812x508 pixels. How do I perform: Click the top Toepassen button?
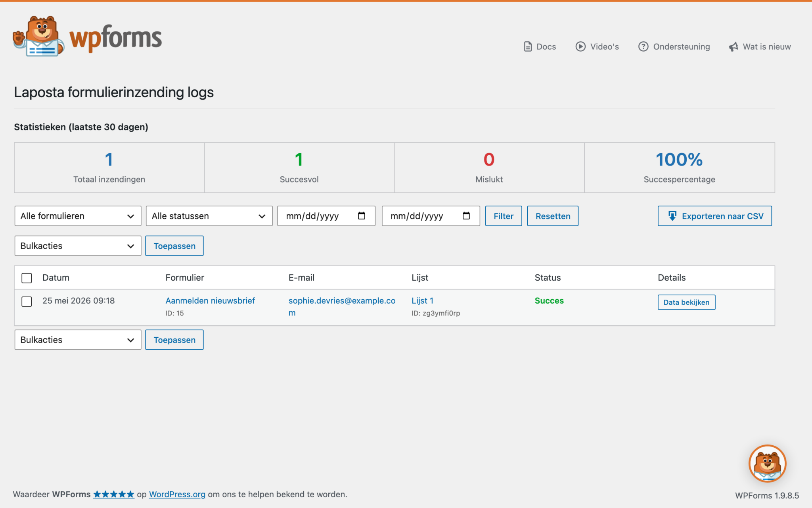(x=174, y=246)
